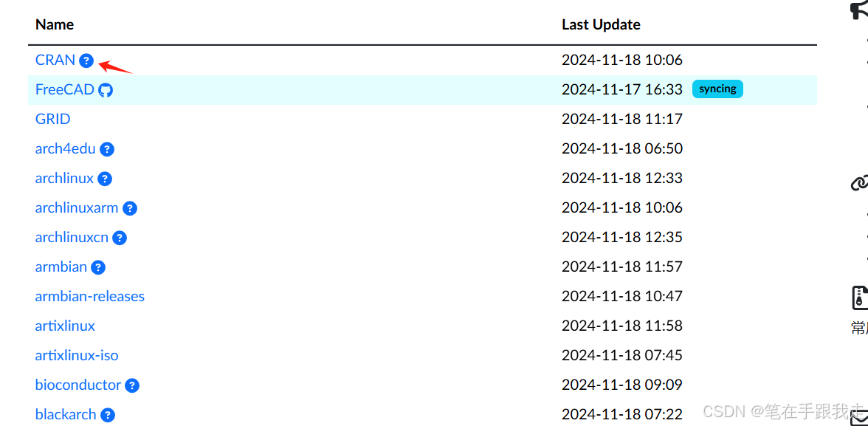Open the GRID mirror link
This screenshot has width=868, height=426.
52,119
